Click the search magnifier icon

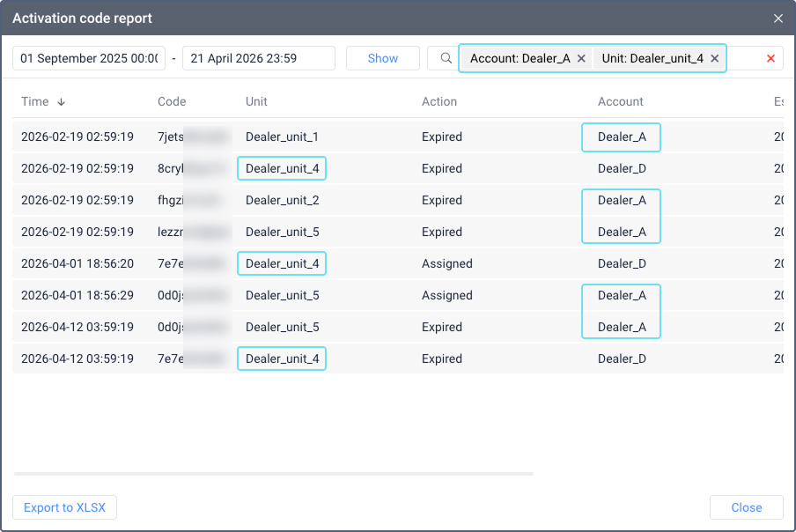click(446, 57)
